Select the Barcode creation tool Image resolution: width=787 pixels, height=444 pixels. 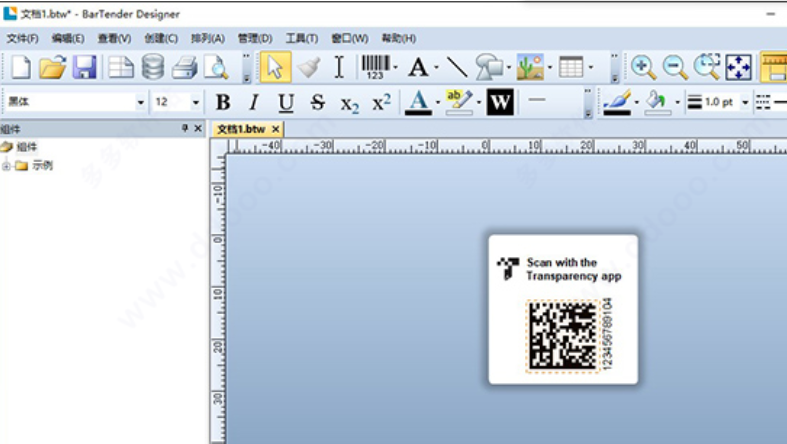click(375, 67)
